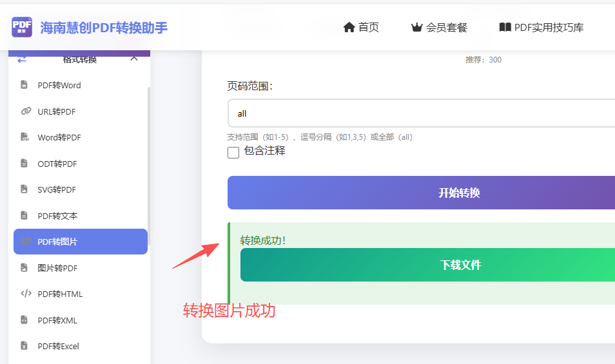Image resolution: width=615 pixels, height=364 pixels.
Task: Select 图片转PDF in the sidebar
Action: (81, 268)
